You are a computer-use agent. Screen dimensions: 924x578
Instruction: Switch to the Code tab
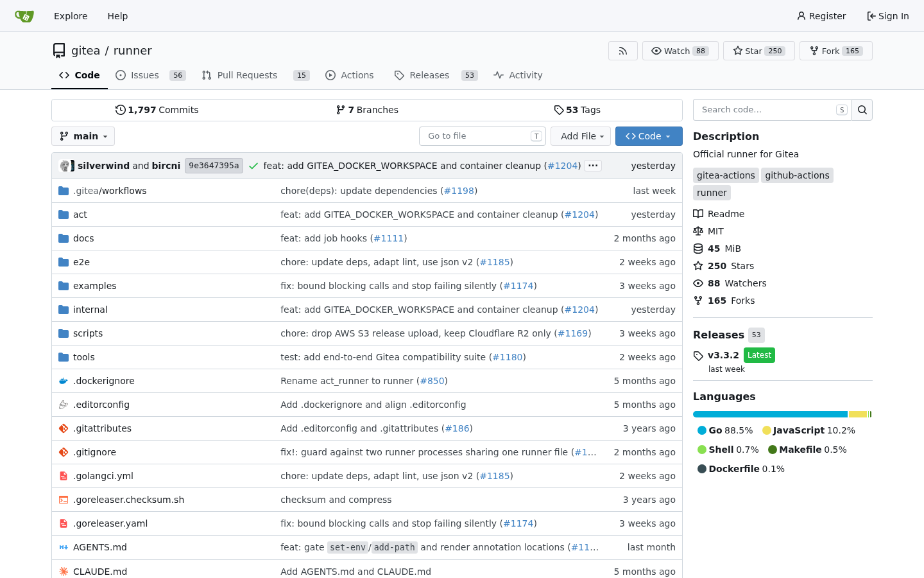point(80,75)
